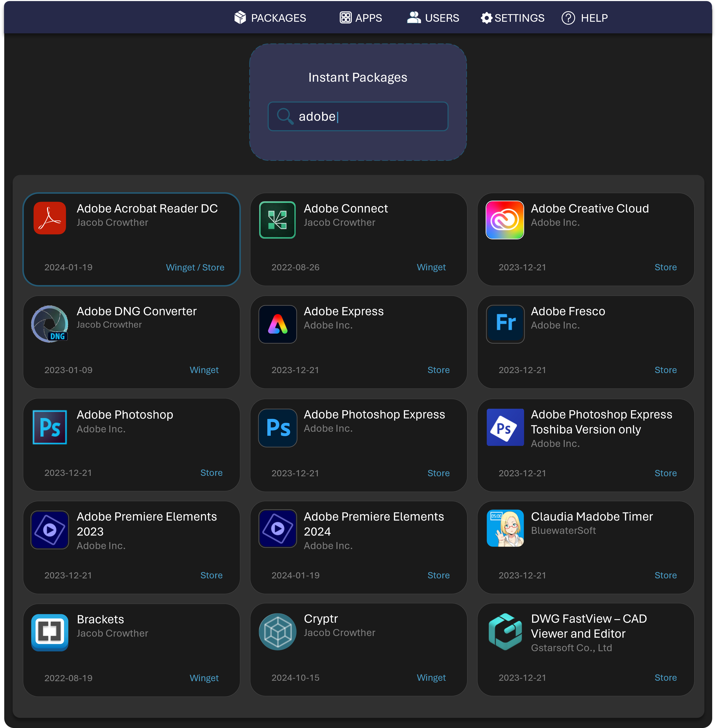Go to the Users section
The height and width of the screenshot is (728, 716).
433,18
